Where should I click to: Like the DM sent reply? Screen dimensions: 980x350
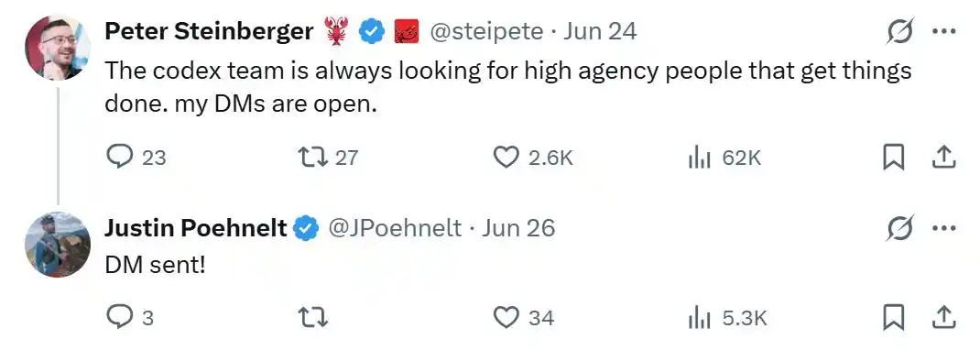(524, 318)
